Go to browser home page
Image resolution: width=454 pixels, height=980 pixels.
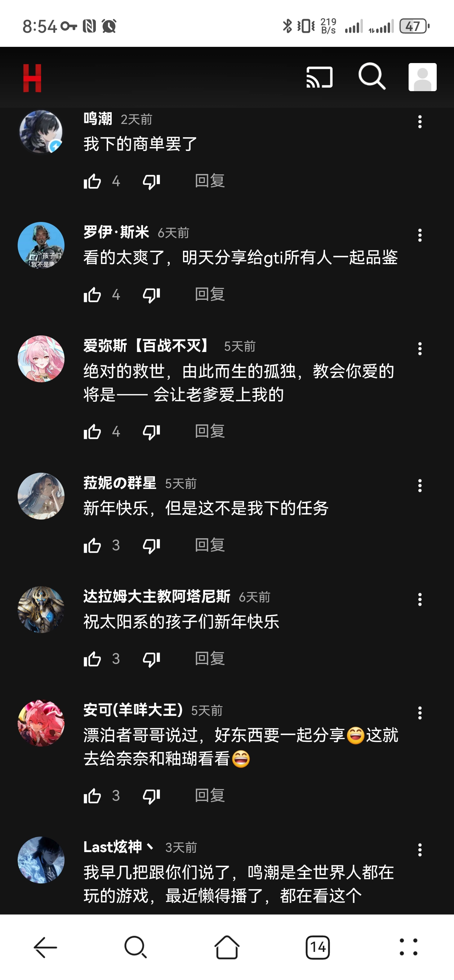227,947
